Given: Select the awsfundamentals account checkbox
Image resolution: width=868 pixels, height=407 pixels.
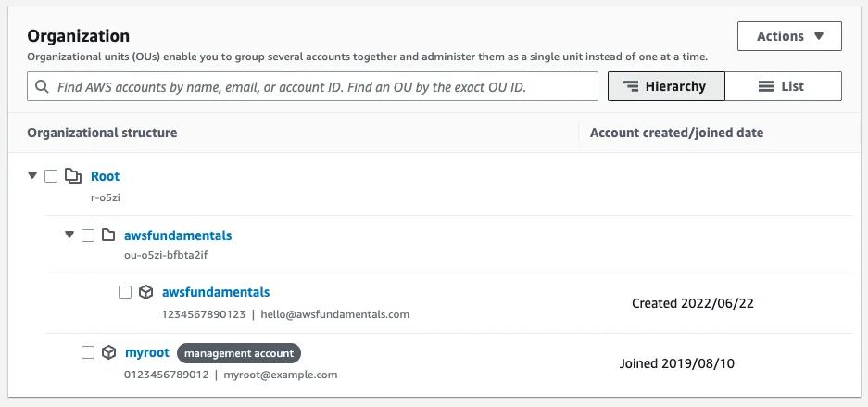Looking at the screenshot, I should (x=125, y=292).
